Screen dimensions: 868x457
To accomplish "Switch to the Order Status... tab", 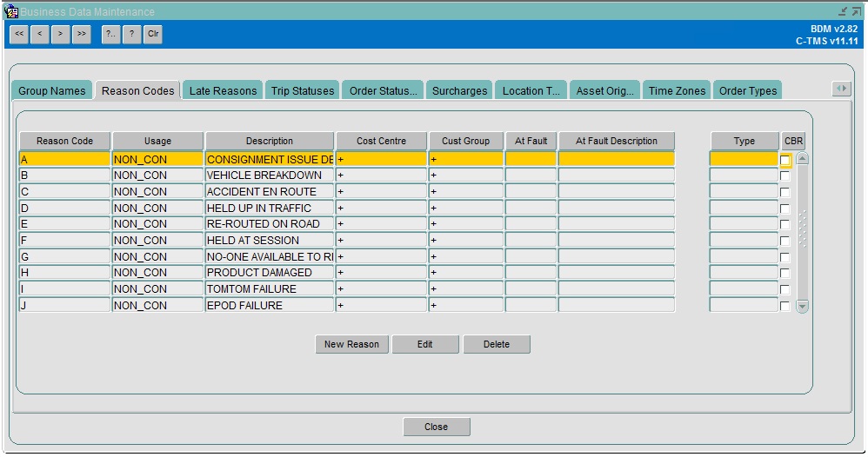I will [x=383, y=90].
